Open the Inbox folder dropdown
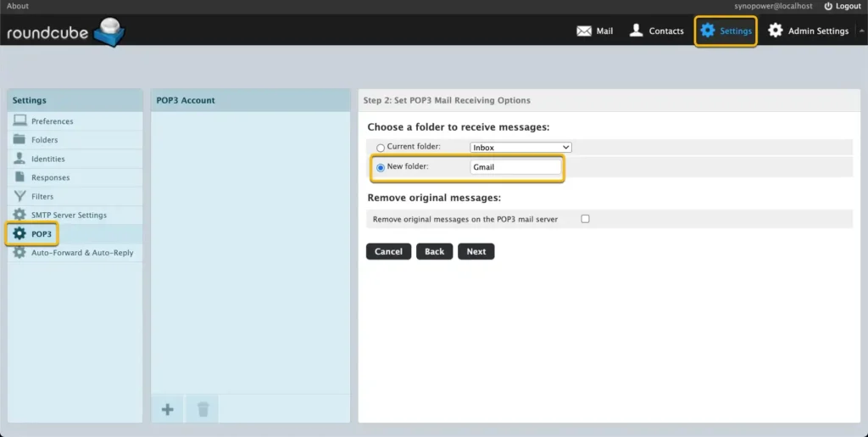868x437 pixels. coord(520,148)
